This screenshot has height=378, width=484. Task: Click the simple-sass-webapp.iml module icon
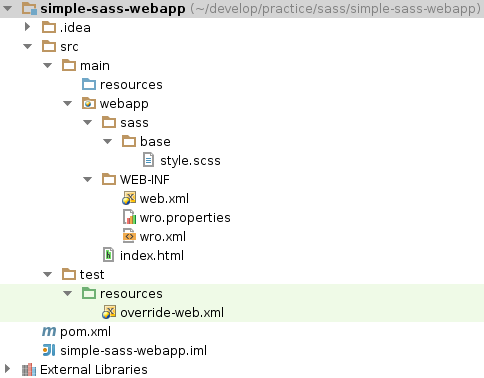click(x=49, y=350)
